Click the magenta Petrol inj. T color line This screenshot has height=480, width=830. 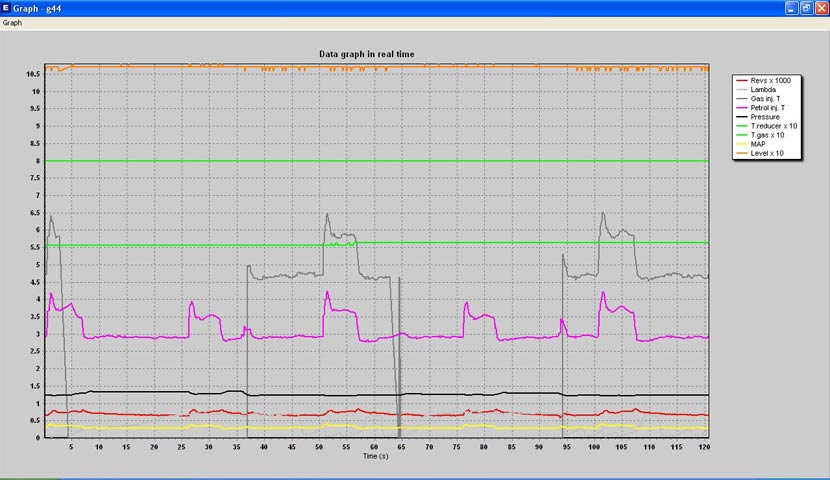(741, 108)
